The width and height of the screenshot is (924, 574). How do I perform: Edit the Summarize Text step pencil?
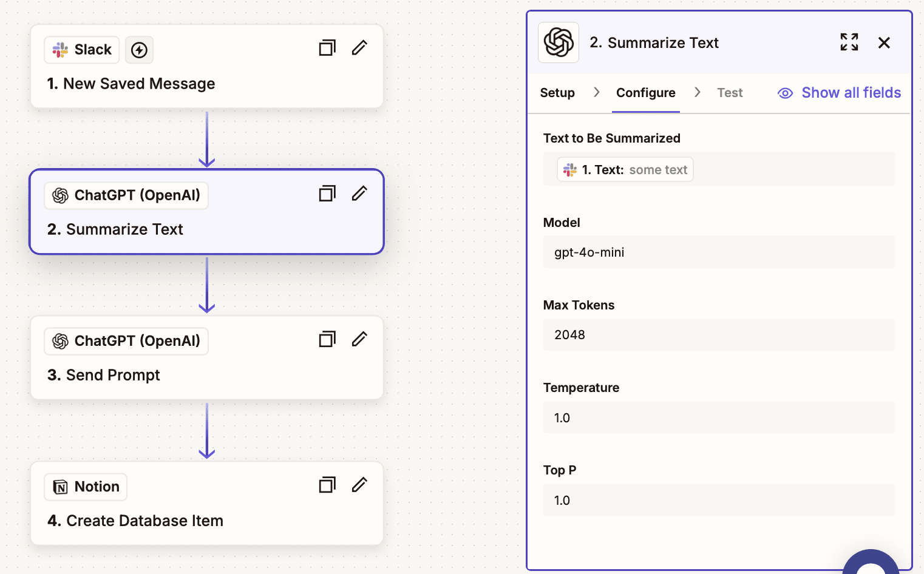coord(359,194)
